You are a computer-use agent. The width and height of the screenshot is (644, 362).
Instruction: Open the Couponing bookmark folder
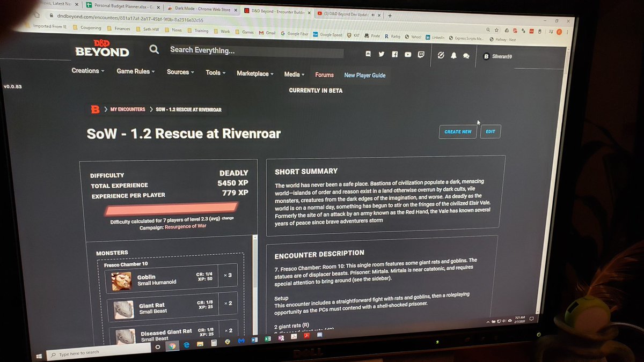tap(86, 27)
